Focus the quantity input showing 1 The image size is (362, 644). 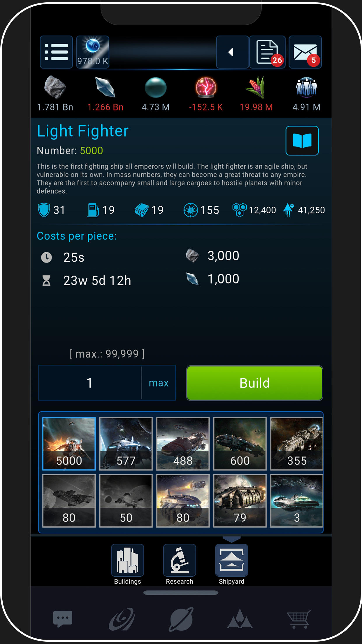tap(90, 383)
